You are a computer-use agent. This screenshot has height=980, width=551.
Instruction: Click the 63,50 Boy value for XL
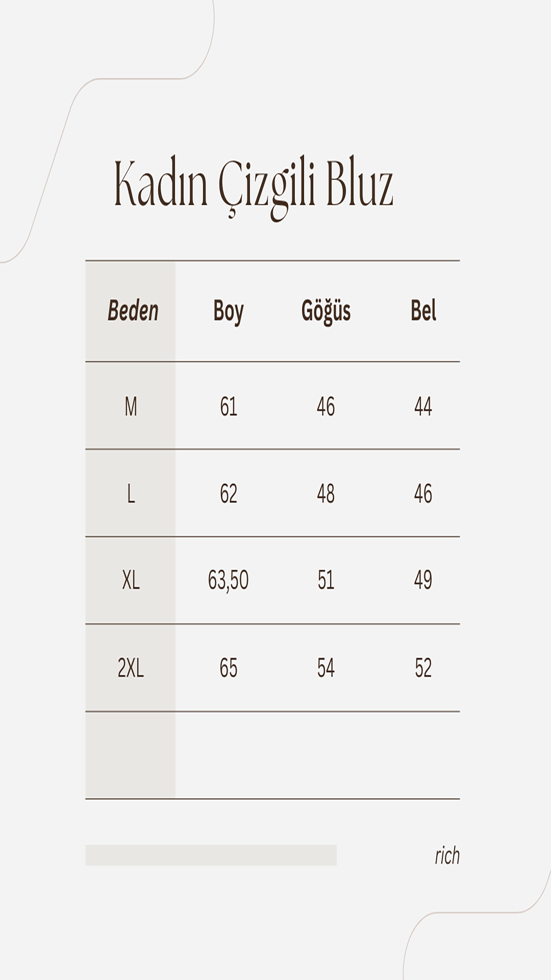(x=228, y=580)
